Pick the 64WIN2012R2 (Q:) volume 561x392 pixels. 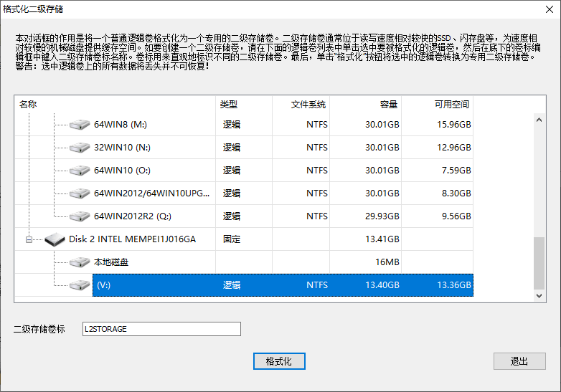[244, 216]
